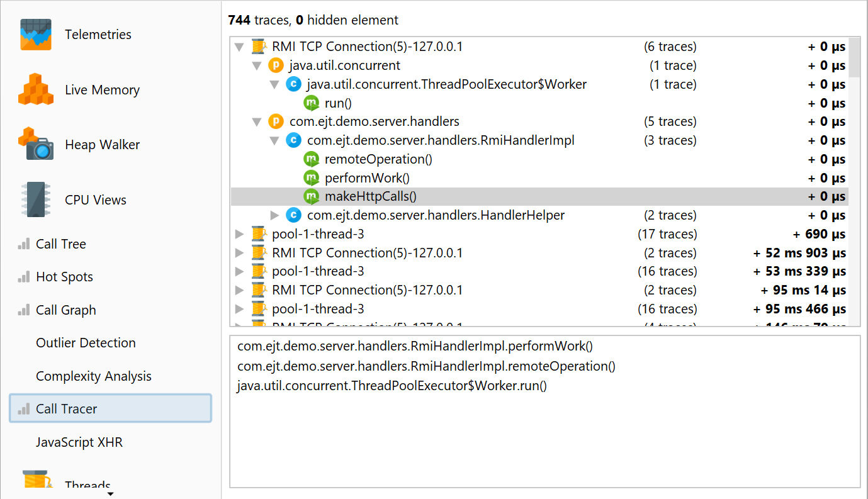
Task: Click the bar chart icon beside Call Tracer
Action: click(x=24, y=408)
